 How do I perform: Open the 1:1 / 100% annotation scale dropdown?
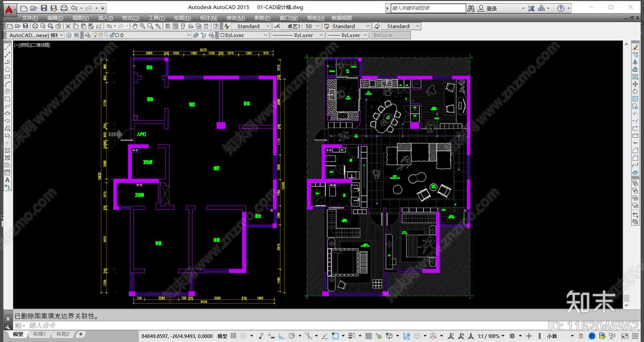point(491,336)
